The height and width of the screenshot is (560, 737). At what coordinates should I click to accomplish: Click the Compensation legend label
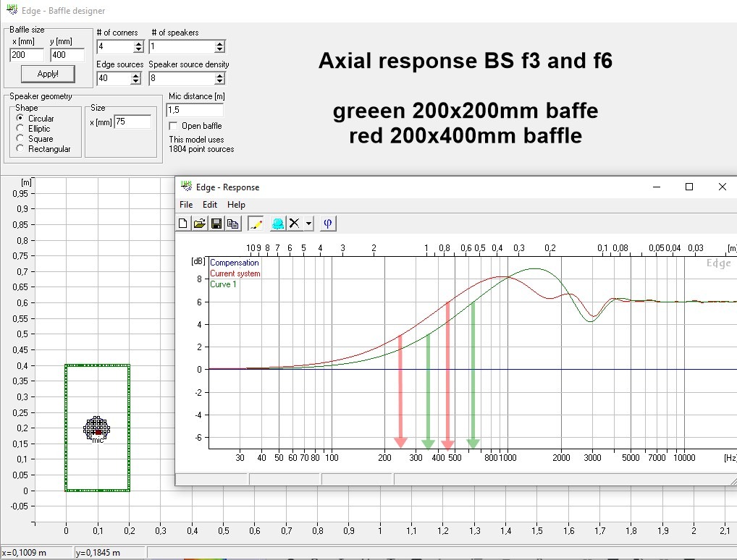pyautogui.click(x=234, y=263)
